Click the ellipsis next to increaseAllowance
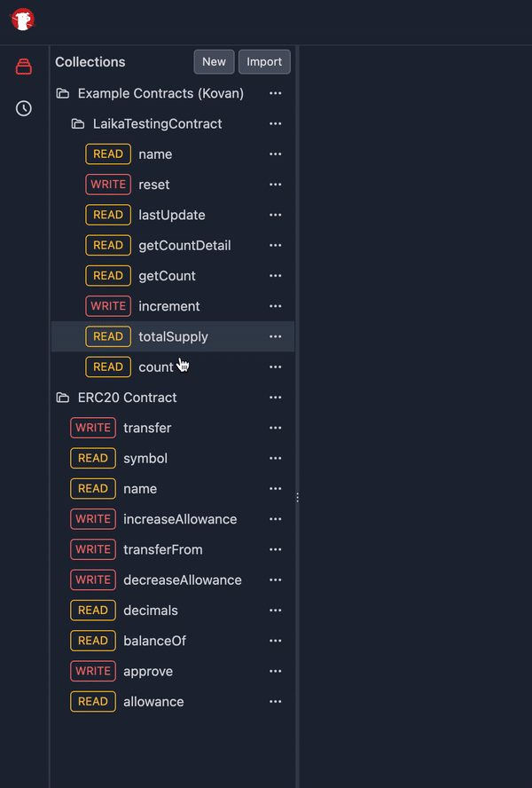This screenshot has height=788, width=532. (275, 519)
